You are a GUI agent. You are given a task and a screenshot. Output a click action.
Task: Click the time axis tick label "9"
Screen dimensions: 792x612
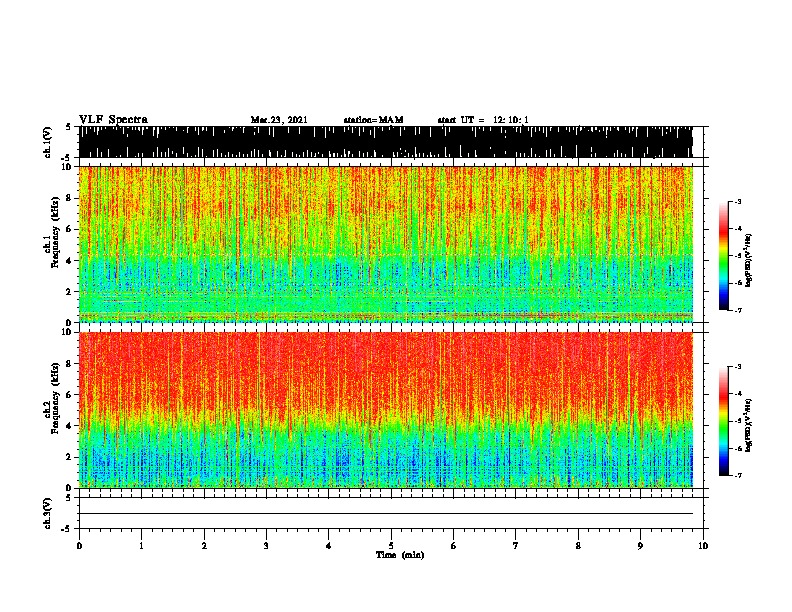[x=640, y=546]
